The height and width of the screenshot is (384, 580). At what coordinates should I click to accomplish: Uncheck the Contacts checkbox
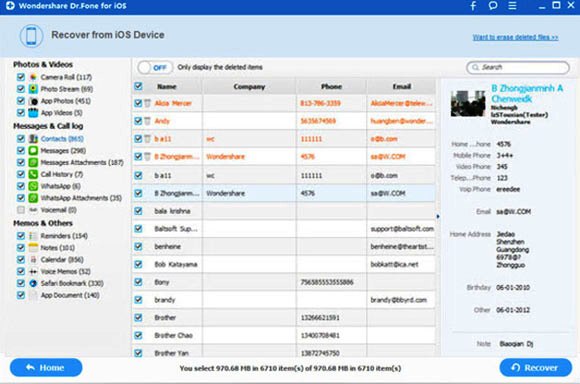point(21,139)
